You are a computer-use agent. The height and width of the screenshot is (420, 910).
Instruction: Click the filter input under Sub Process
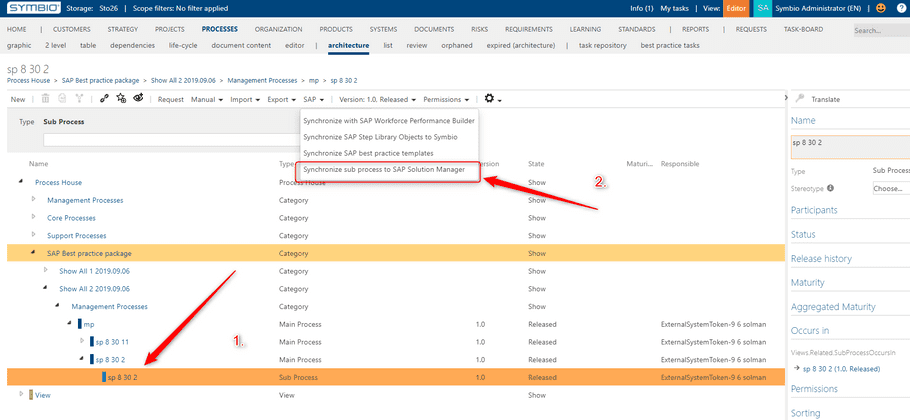tap(173, 140)
